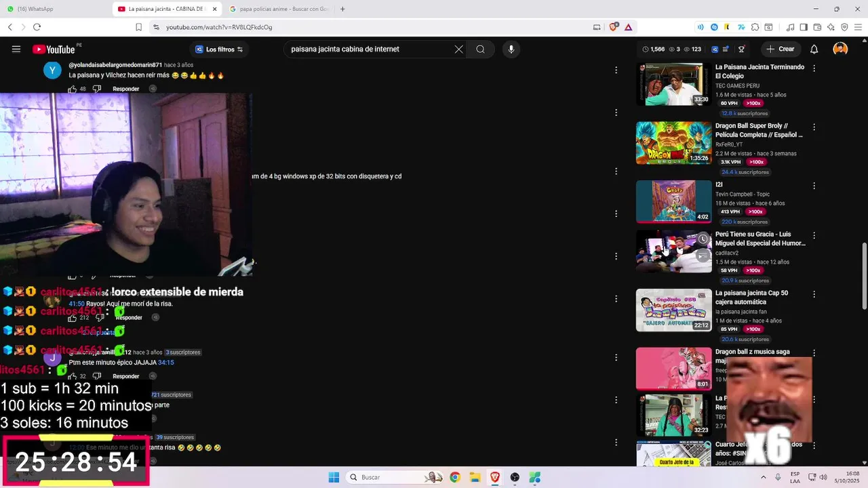Click the ESP LAA language indicator
The image size is (868, 488).
click(795, 477)
